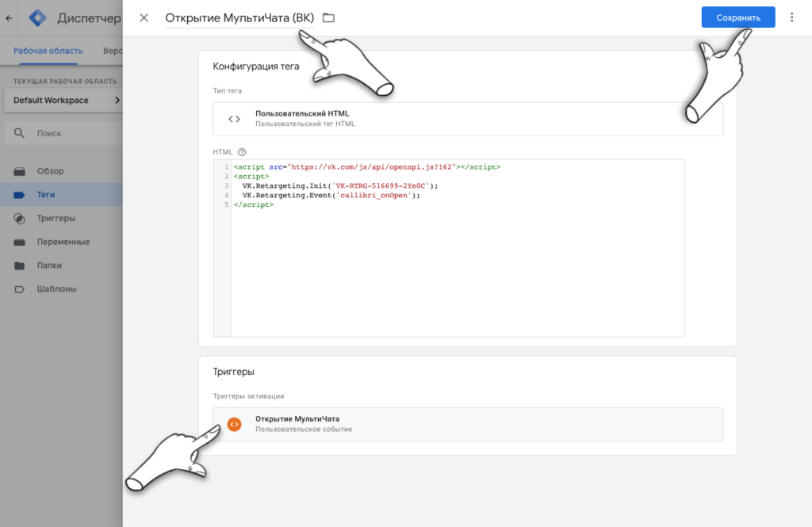The width and height of the screenshot is (812, 527).
Task: Open Шаблоны section in sidebar
Action: pyautogui.click(x=56, y=289)
